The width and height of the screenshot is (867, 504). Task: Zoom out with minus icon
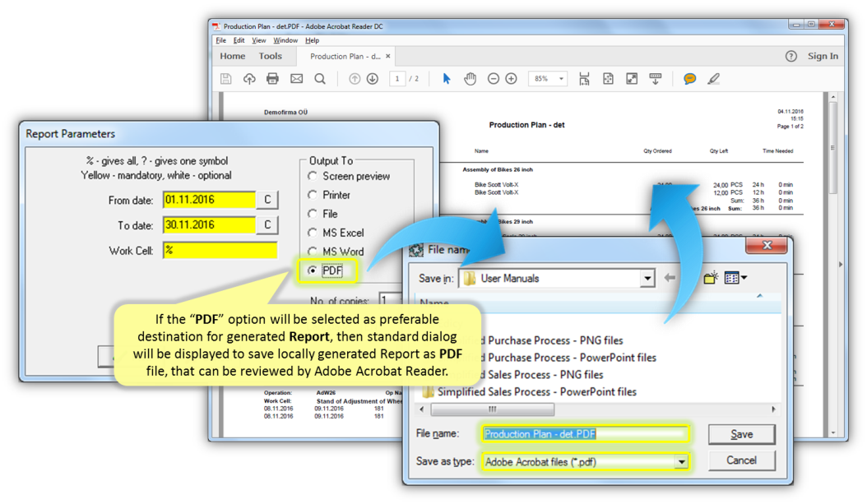(494, 78)
